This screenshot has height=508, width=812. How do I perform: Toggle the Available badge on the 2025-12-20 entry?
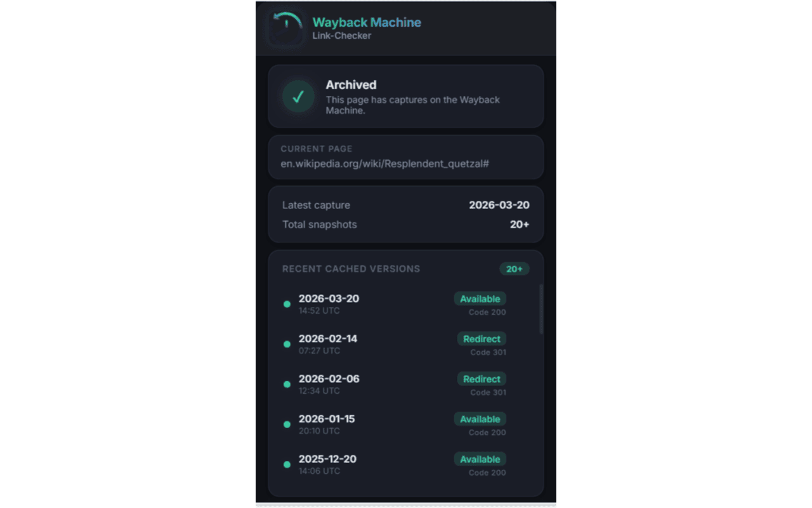(480, 459)
